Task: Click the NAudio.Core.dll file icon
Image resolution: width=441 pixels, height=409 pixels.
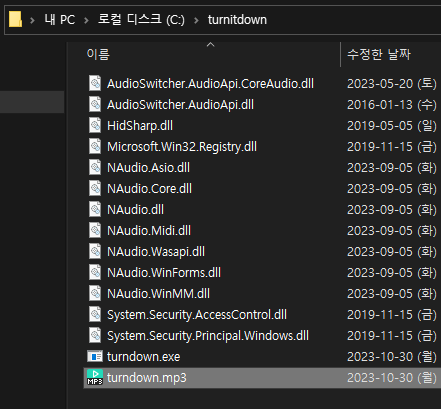Action: 95,188
